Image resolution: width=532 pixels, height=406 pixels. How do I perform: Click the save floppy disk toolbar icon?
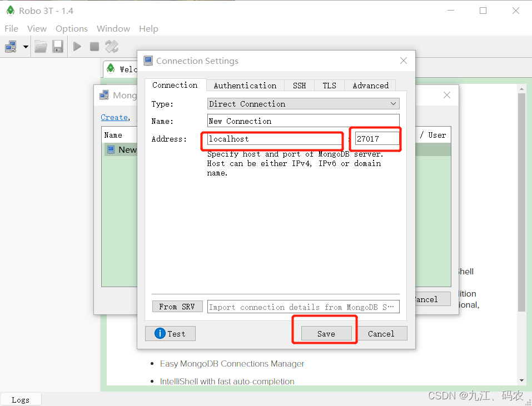tap(58, 47)
